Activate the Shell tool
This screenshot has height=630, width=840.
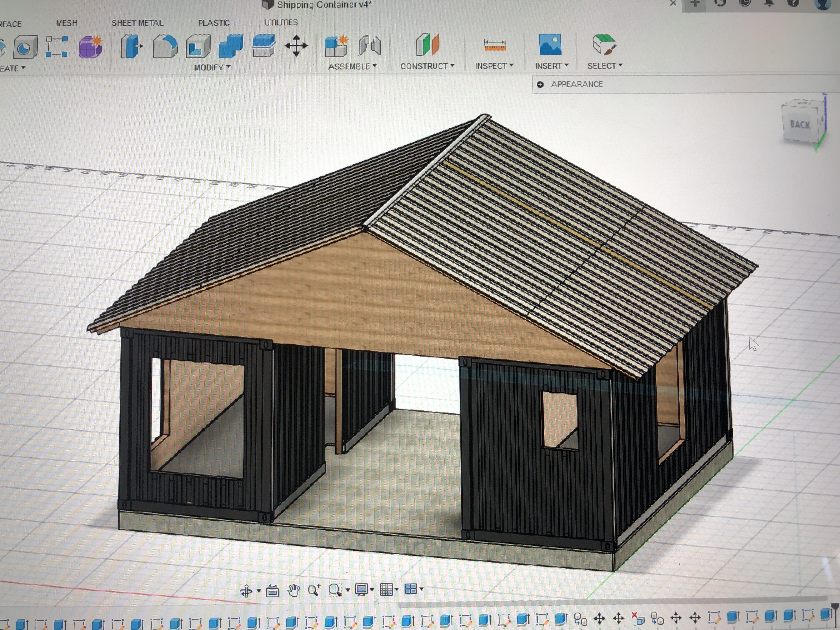[198, 46]
